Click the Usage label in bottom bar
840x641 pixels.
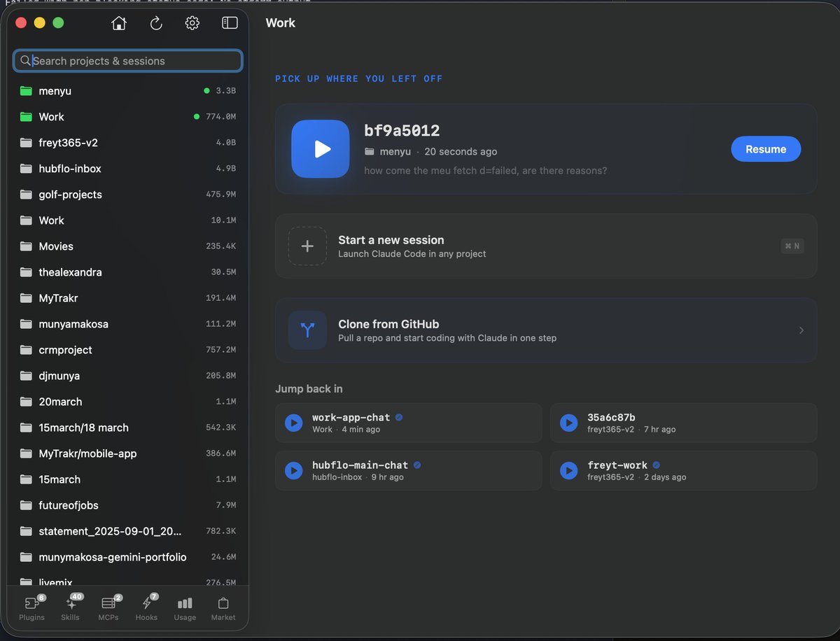[185, 617]
